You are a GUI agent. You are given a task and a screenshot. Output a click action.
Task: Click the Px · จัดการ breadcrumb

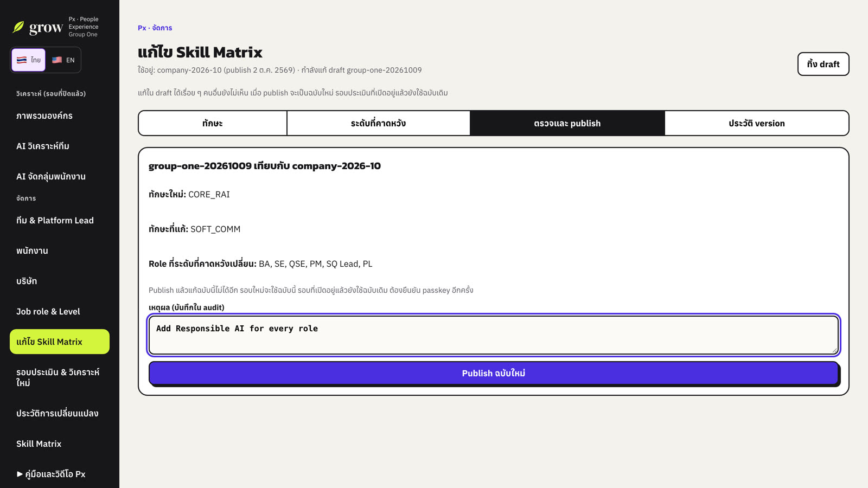tap(155, 28)
